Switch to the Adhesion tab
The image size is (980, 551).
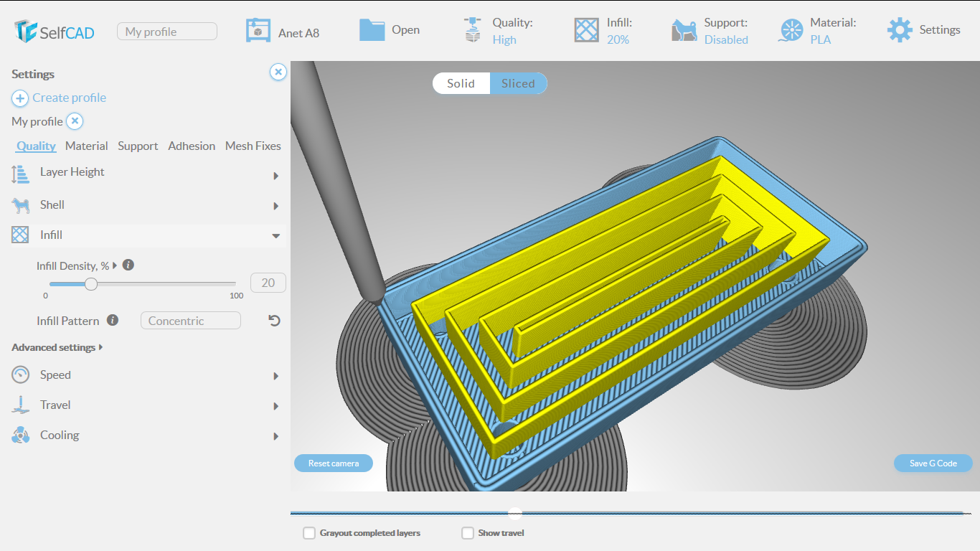[192, 146]
